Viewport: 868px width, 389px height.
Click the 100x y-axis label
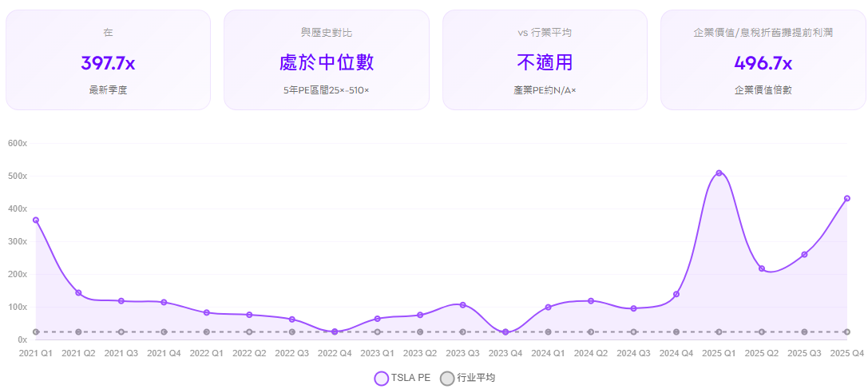(18, 307)
